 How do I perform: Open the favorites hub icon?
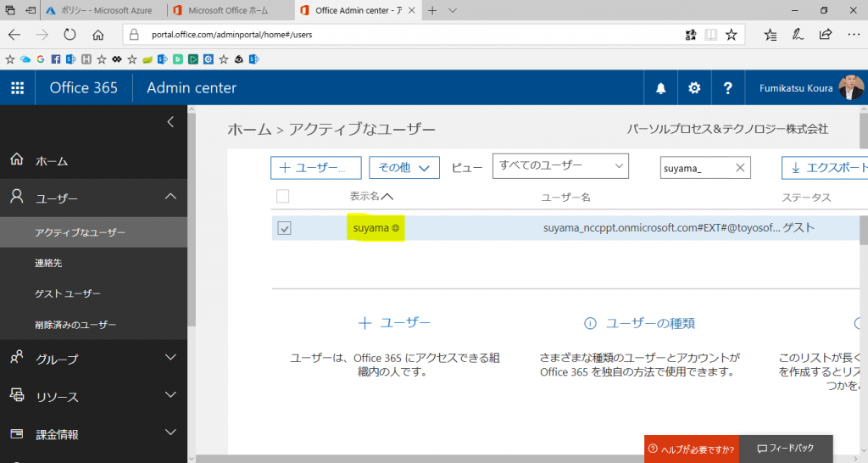tap(770, 35)
